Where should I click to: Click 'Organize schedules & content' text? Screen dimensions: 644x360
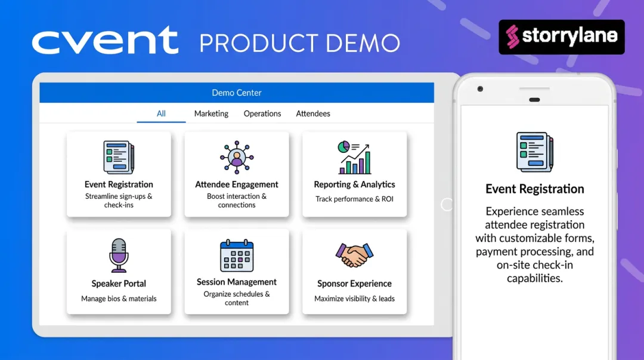237,299
